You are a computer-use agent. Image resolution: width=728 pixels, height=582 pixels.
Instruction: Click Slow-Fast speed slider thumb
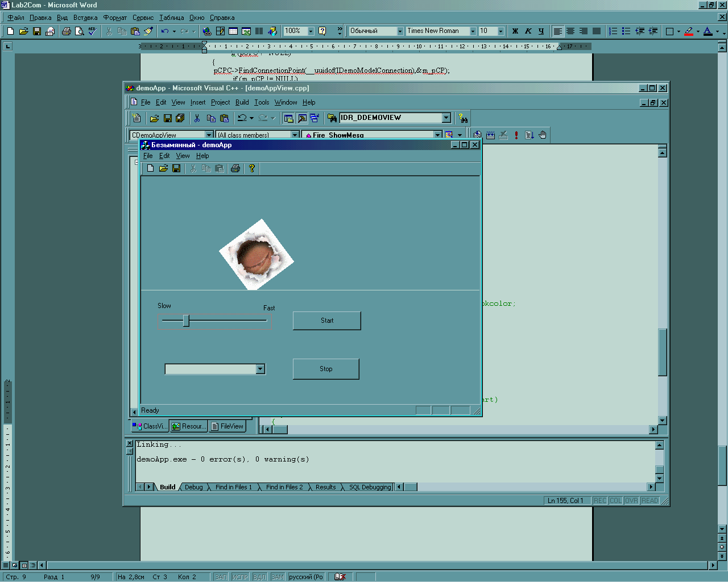pos(186,321)
